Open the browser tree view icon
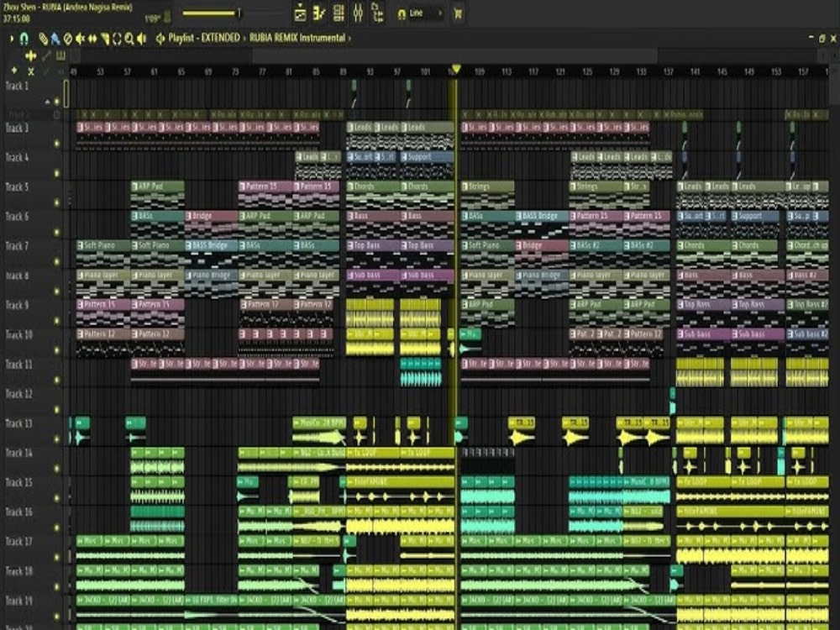840x630 pixels. tap(377, 13)
